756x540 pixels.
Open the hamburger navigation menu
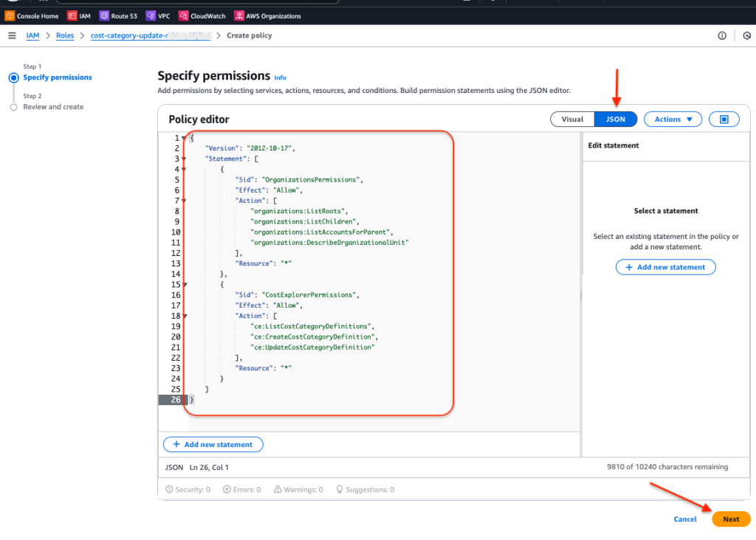click(x=11, y=35)
